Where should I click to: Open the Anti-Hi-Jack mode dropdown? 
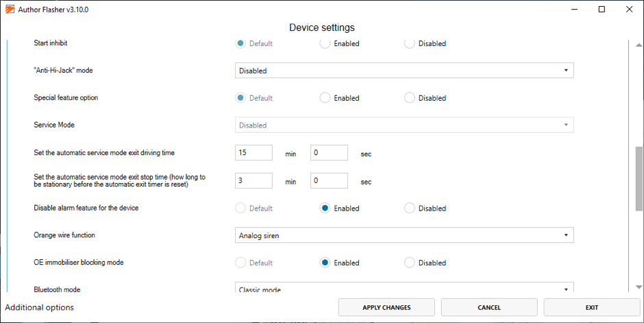404,71
